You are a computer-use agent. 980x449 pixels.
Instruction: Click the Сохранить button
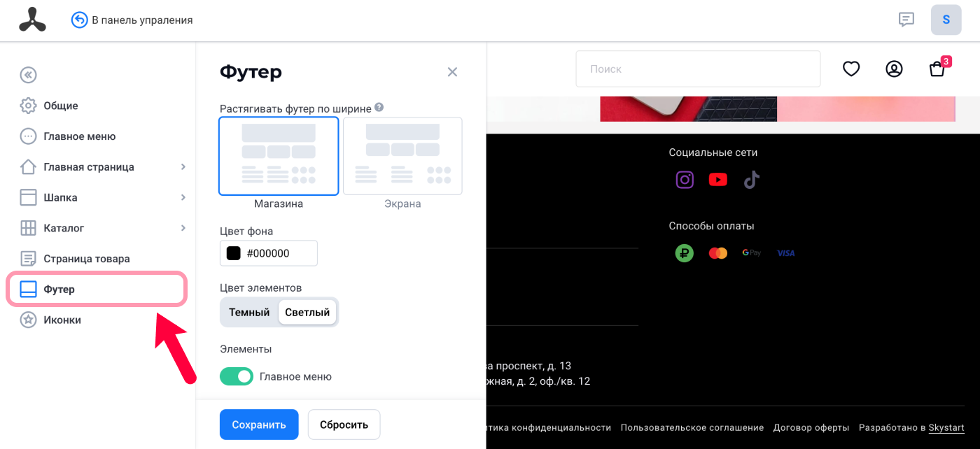259,425
